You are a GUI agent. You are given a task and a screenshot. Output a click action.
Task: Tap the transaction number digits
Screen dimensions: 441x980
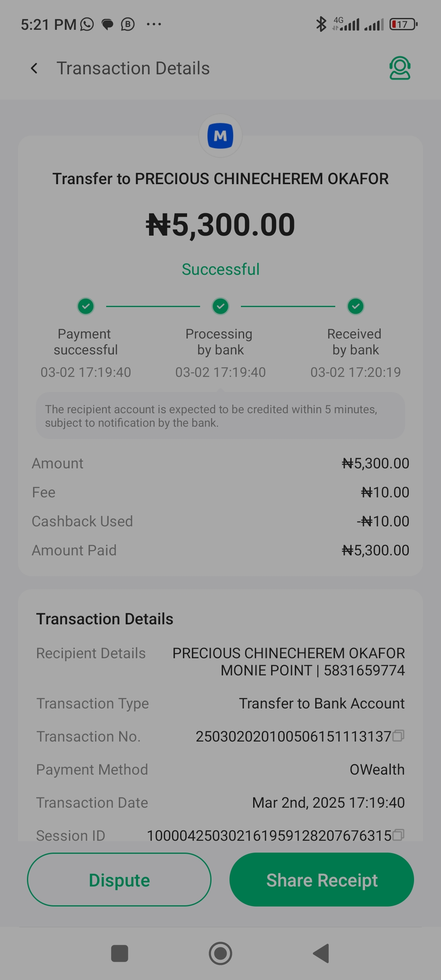click(x=293, y=737)
